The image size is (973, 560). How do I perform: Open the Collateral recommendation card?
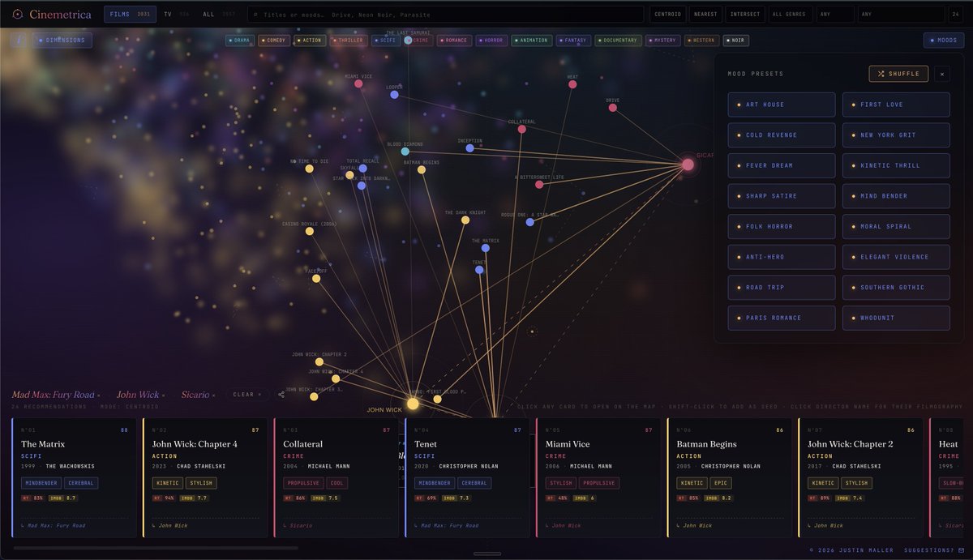click(x=337, y=477)
